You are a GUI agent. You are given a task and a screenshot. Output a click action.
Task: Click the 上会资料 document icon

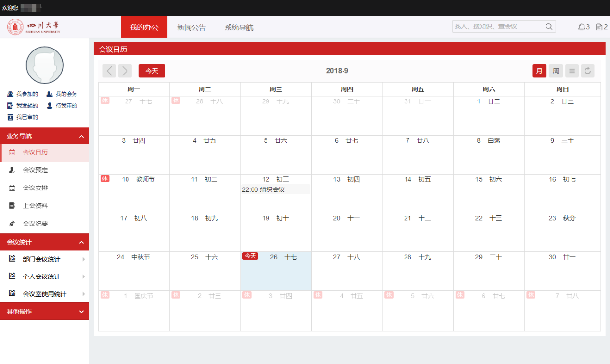(12, 206)
